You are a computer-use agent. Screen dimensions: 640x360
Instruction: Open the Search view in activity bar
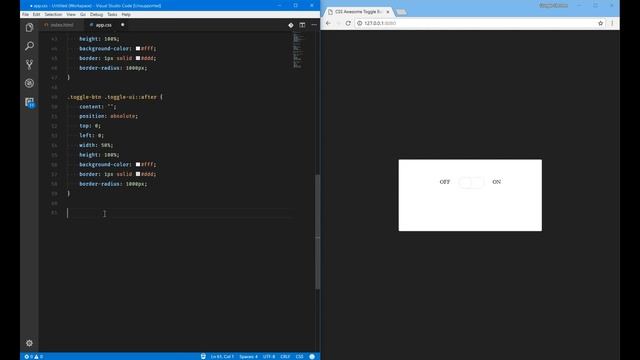(x=29, y=46)
